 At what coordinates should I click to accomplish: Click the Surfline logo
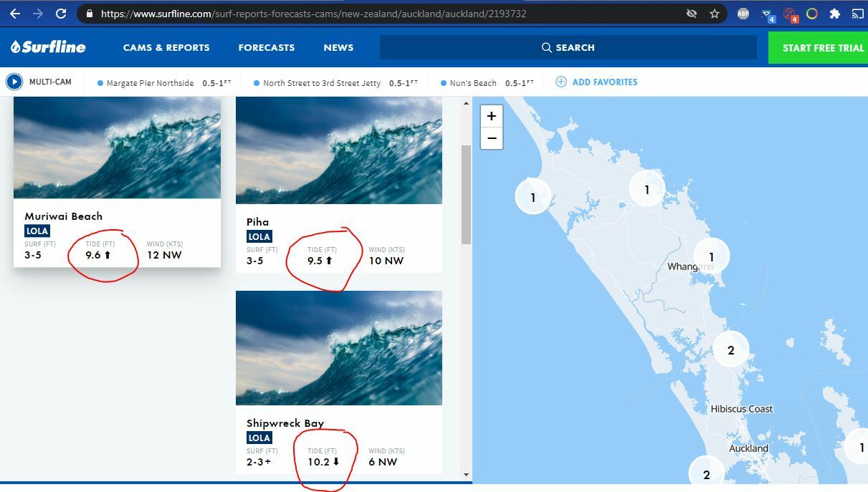(x=48, y=47)
